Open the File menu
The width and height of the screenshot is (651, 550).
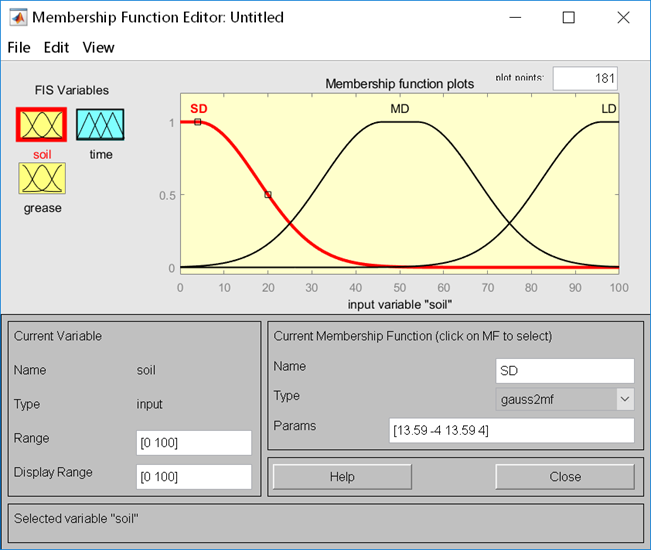click(x=19, y=47)
